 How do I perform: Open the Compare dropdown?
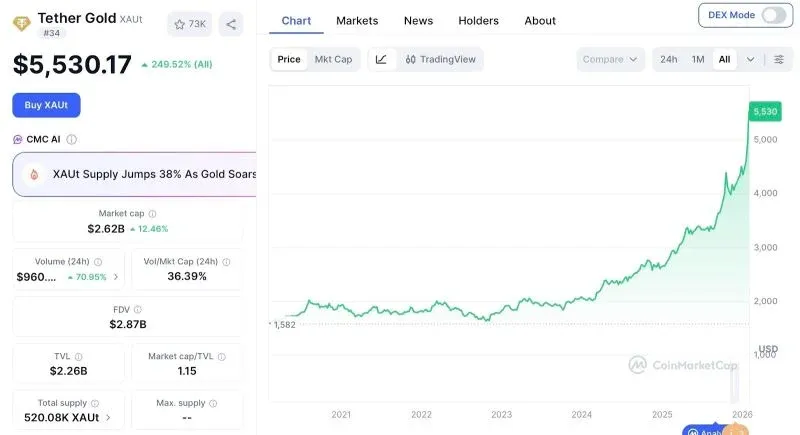(609, 59)
